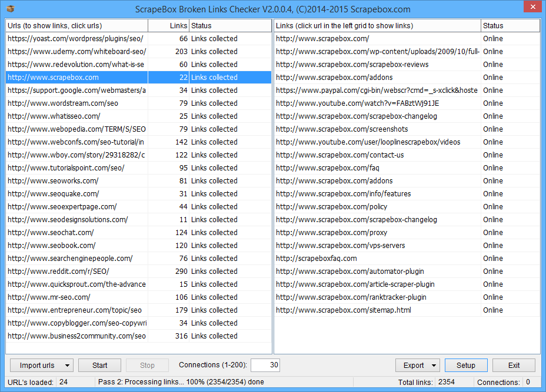Select the whatisseo.com url row
Image resolution: width=546 pixels, height=392 pixels.
pos(138,116)
